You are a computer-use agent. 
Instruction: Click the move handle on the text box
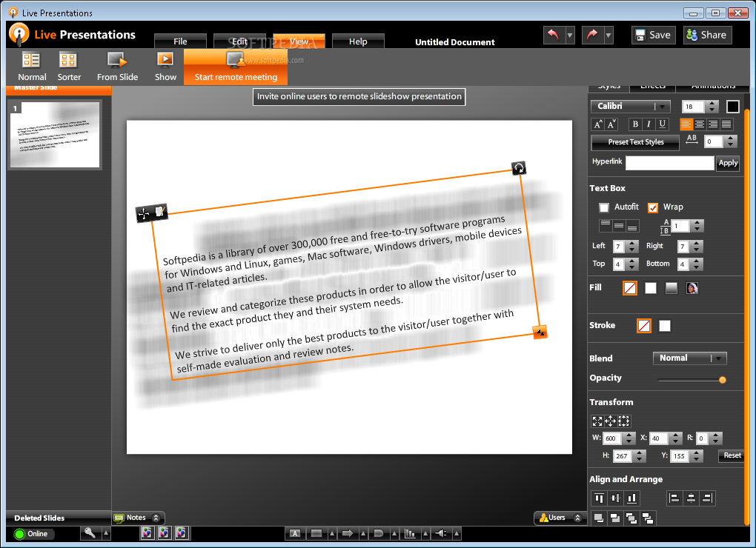point(144,213)
